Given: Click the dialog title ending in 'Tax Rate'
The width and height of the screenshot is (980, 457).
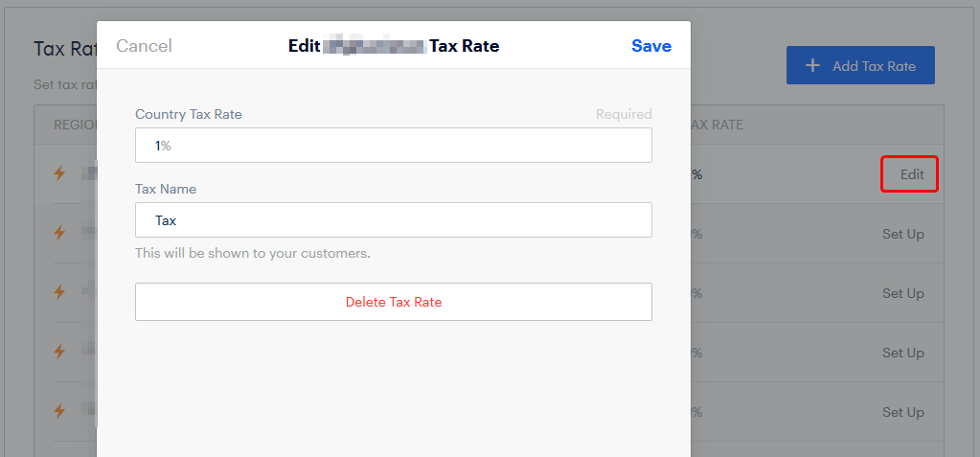Looking at the screenshot, I should [394, 46].
